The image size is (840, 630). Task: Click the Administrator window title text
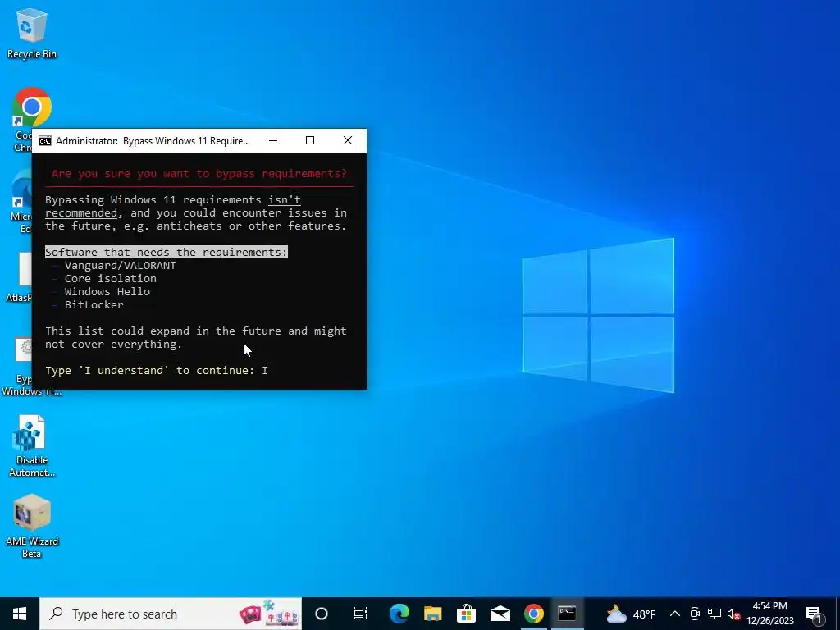[x=153, y=141]
